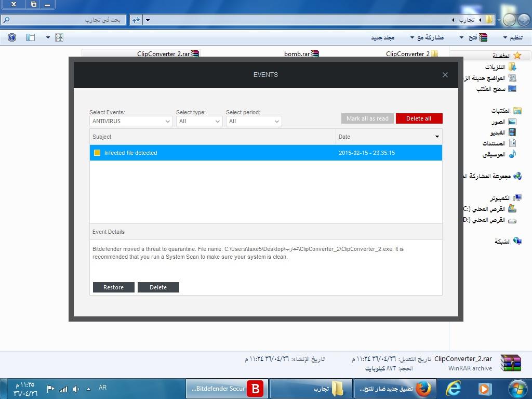Show hidden tray icons arrow
Screen dimensions: 532x399
[88, 389]
